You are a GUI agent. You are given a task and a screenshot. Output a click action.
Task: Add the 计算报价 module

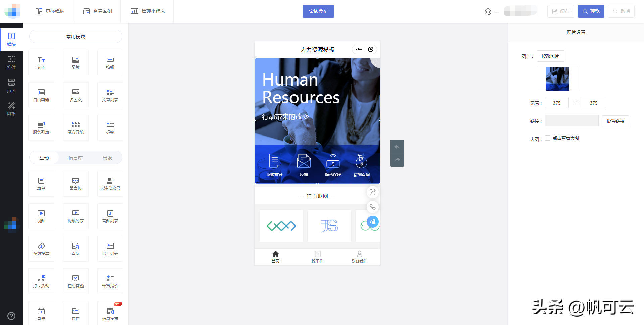(110, 281)
